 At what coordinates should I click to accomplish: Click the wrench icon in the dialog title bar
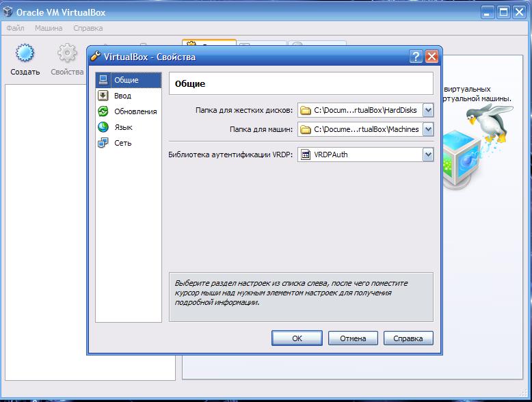pyautogui.click(x=96, y=56)
